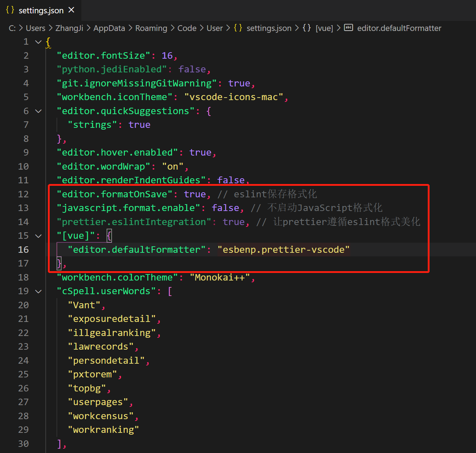476x453 pixels.
Task: Click the [vue] breadcrumb item
Action: 324,28
